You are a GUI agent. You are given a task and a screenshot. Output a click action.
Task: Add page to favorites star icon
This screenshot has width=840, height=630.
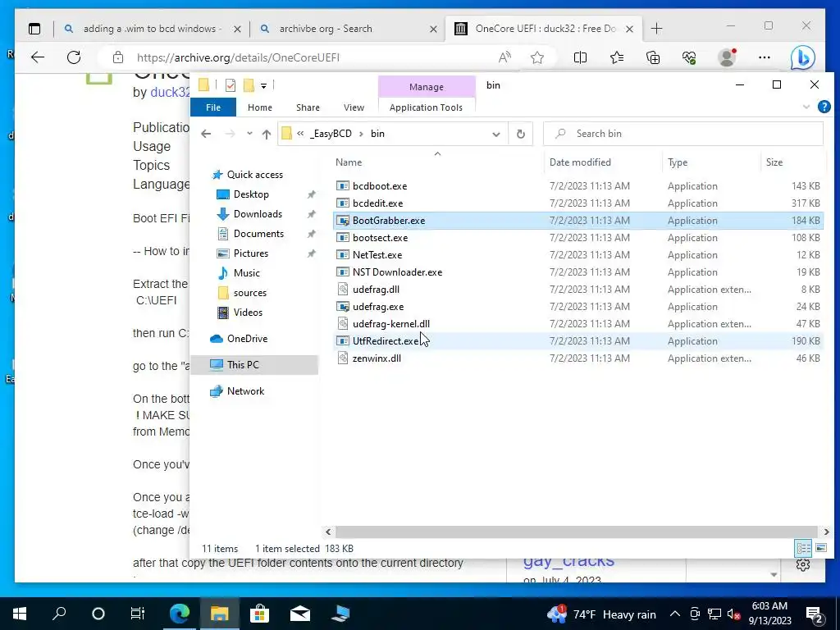[537, 57]
